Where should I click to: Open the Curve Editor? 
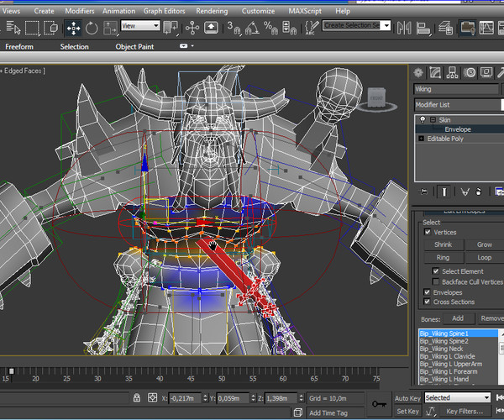486,28
